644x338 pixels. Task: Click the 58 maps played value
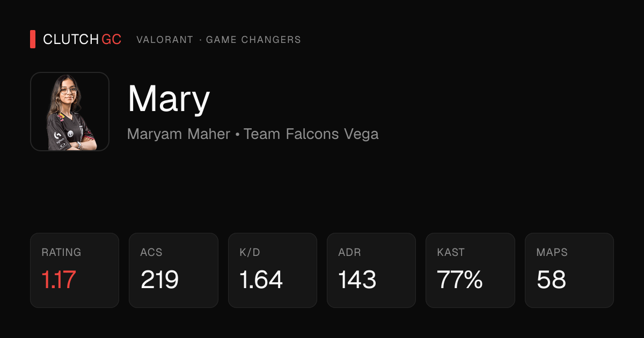551,280
